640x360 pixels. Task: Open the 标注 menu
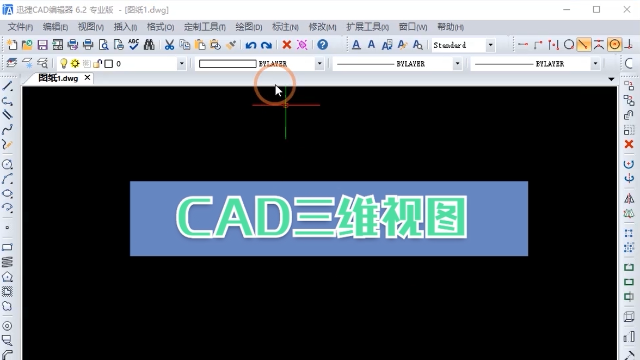(285, 27)
